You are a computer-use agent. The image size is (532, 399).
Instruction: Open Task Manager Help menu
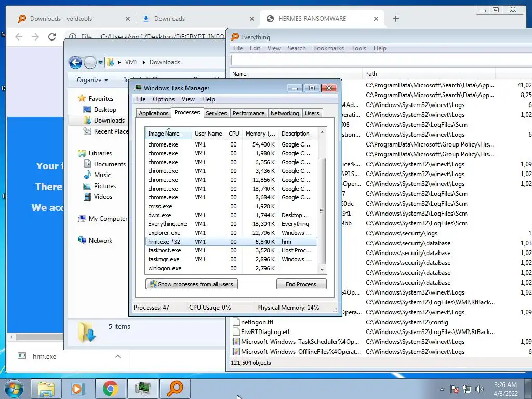click(x=208, y=99)
